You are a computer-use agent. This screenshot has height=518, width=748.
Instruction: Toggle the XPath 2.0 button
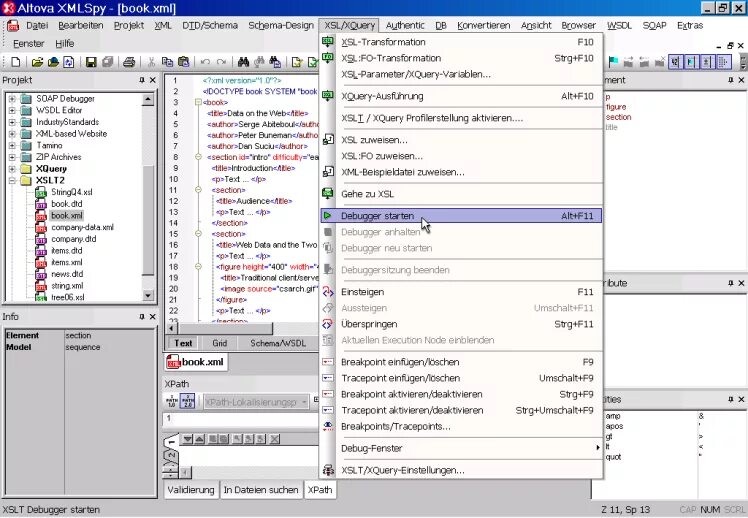(188, 402)
